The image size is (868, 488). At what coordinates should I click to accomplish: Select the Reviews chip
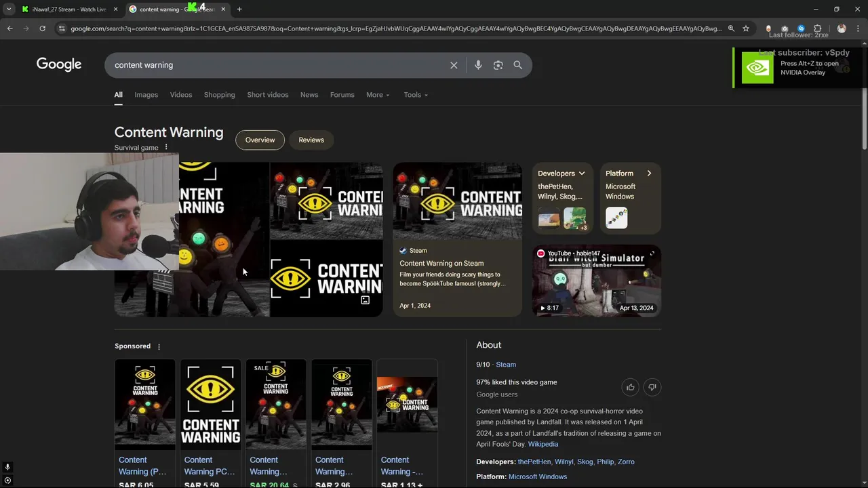[x=311, y=140]
